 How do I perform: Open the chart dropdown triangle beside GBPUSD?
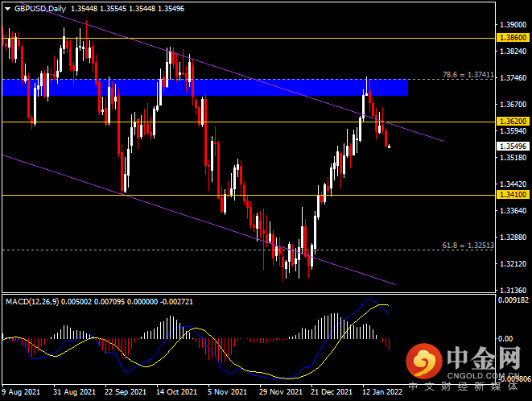(x=8, y=9)
